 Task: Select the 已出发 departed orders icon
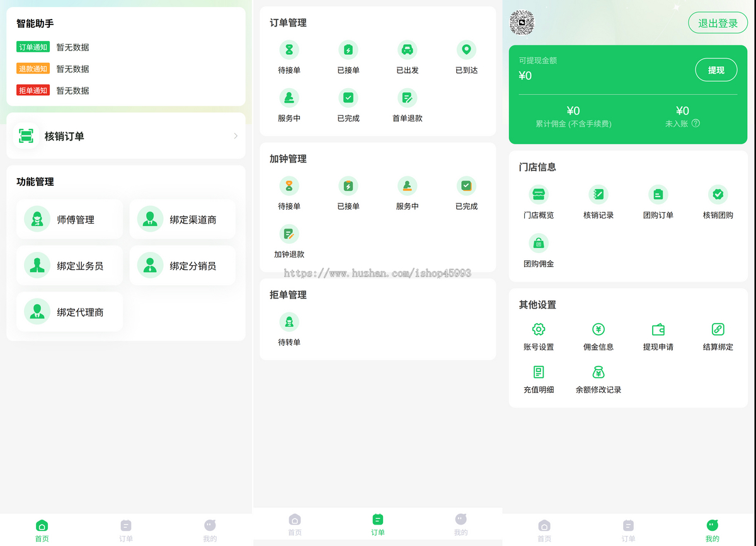point(407,50)
